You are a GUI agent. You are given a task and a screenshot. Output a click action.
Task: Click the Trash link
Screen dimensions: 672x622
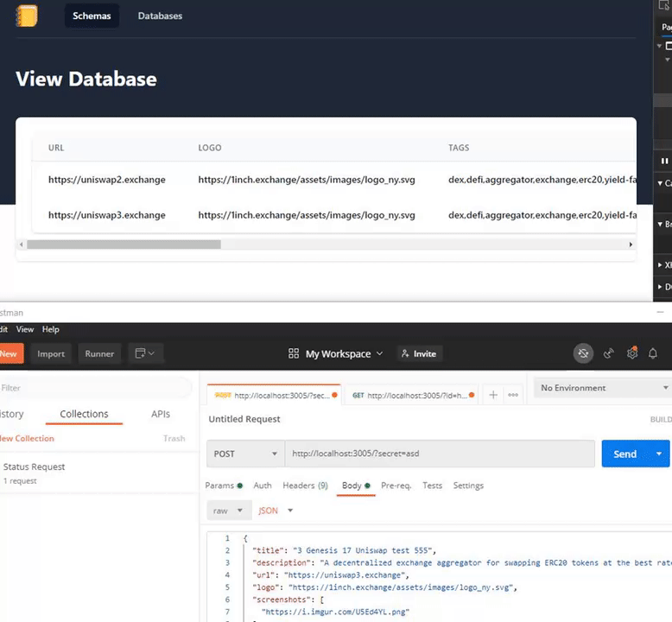(x=174, y=439)
